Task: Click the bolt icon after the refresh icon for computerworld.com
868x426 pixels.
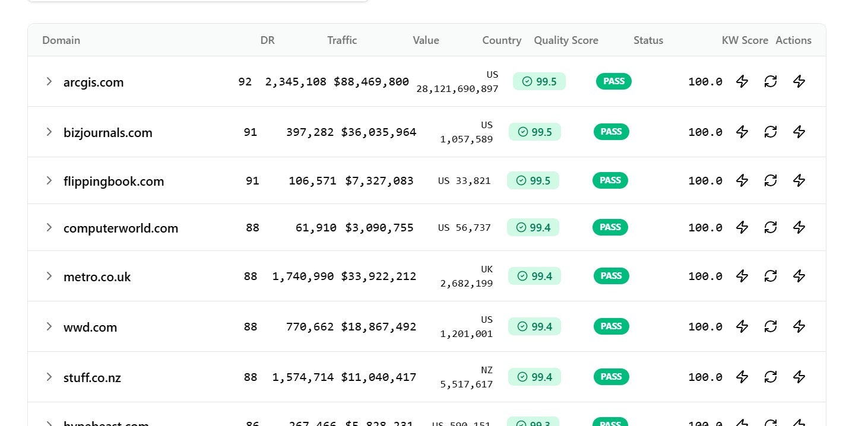Action: pos(799,227)
